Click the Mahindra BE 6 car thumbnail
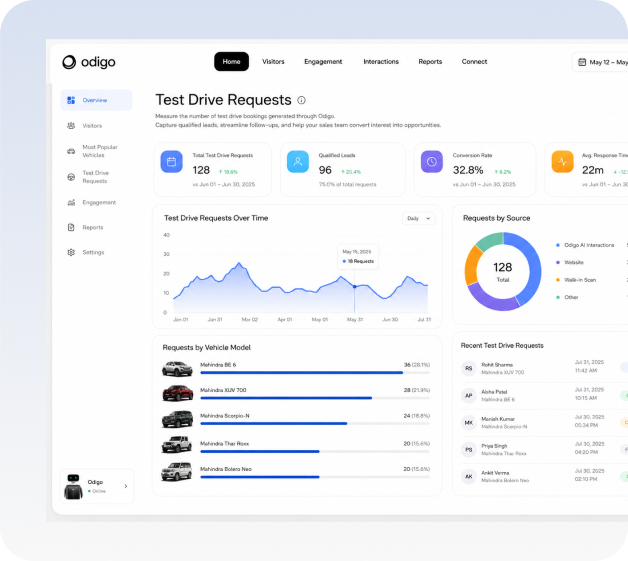Image resolution: width=628 pixels, height=561 pixels. pyautogui.click(x=177, y=368)
